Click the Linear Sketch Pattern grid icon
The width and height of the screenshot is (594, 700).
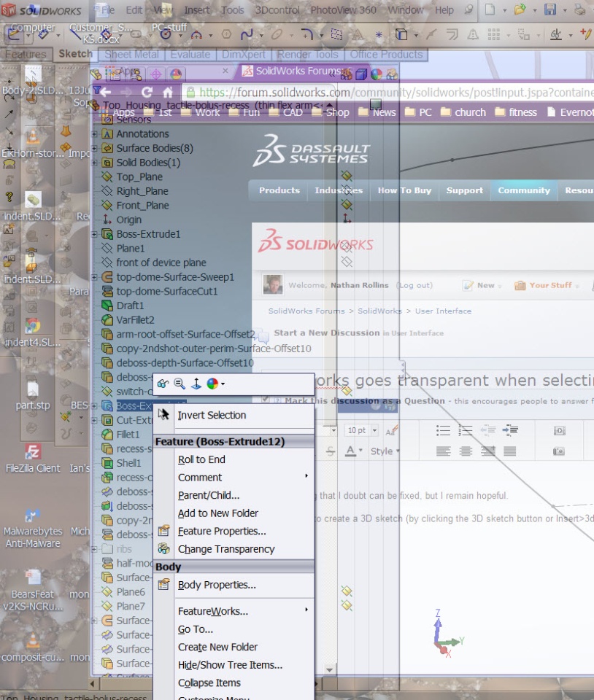(x=493, y=34)
